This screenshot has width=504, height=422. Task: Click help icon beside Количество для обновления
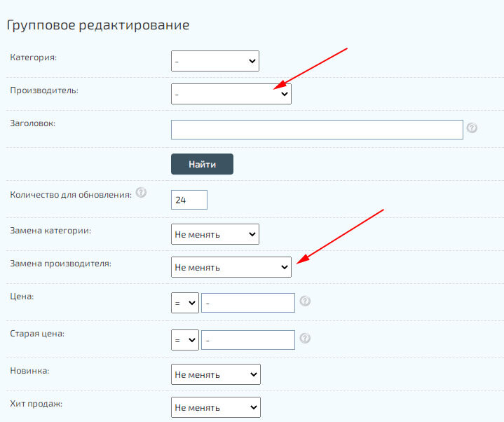coord(142,193)
